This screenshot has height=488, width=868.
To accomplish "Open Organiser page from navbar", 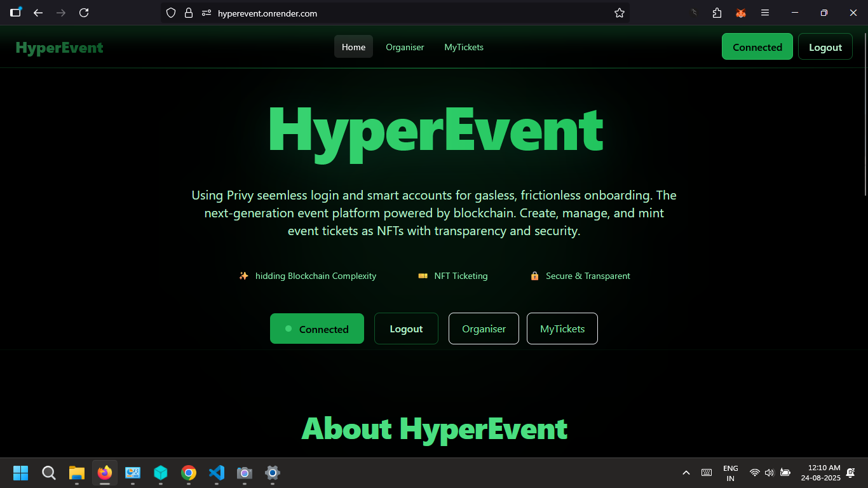I will point(405,47).
